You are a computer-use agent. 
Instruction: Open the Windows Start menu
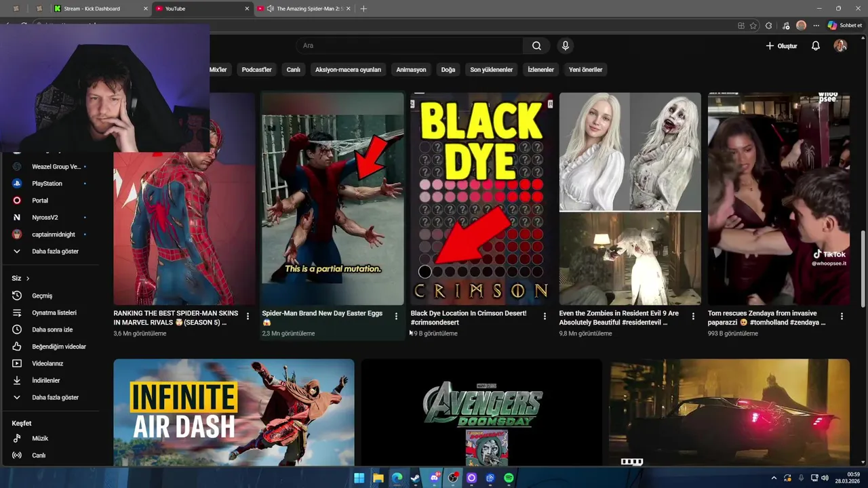pyautogui.click(x=359, y=478)
